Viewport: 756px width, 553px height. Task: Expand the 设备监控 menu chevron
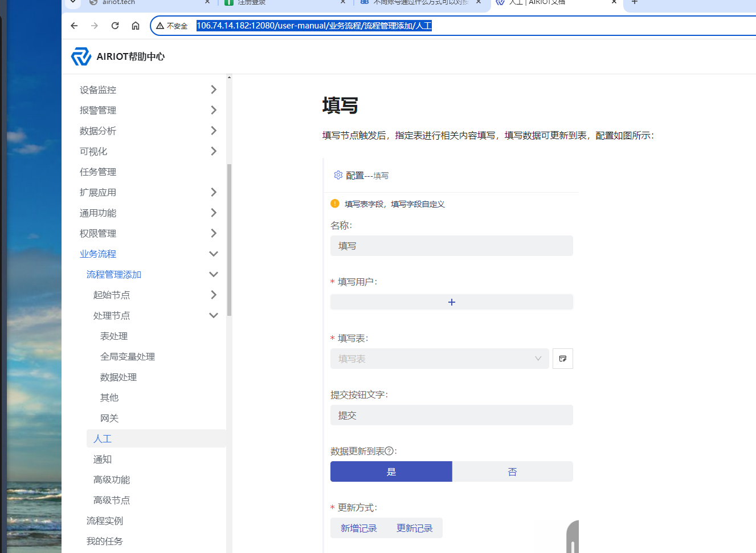tap(214, 90)
